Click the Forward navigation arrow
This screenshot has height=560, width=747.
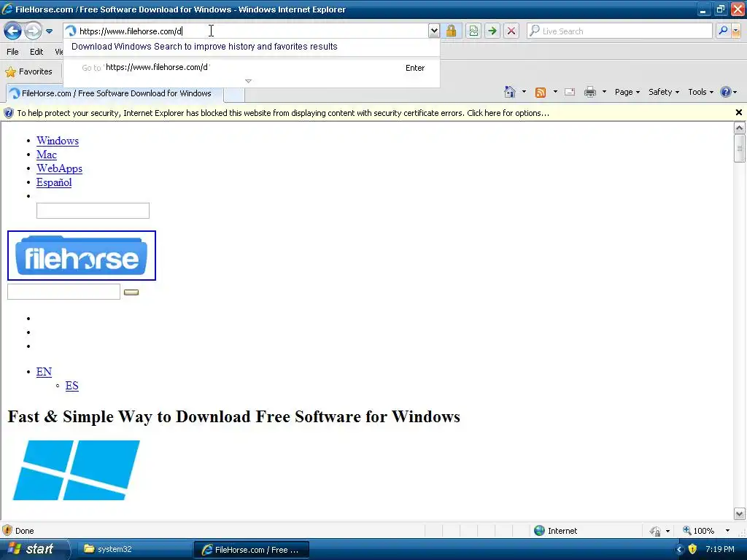click(x=33, y=31)
